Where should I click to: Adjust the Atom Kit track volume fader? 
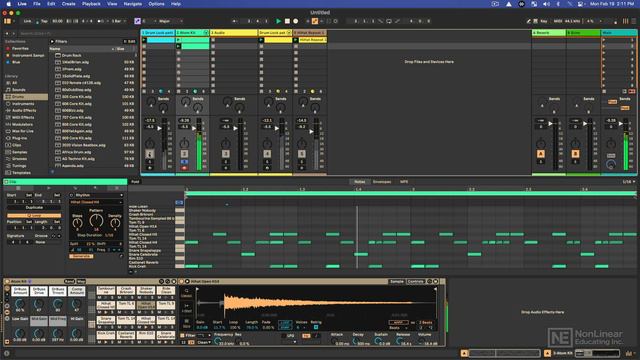(x=193, y=128)
